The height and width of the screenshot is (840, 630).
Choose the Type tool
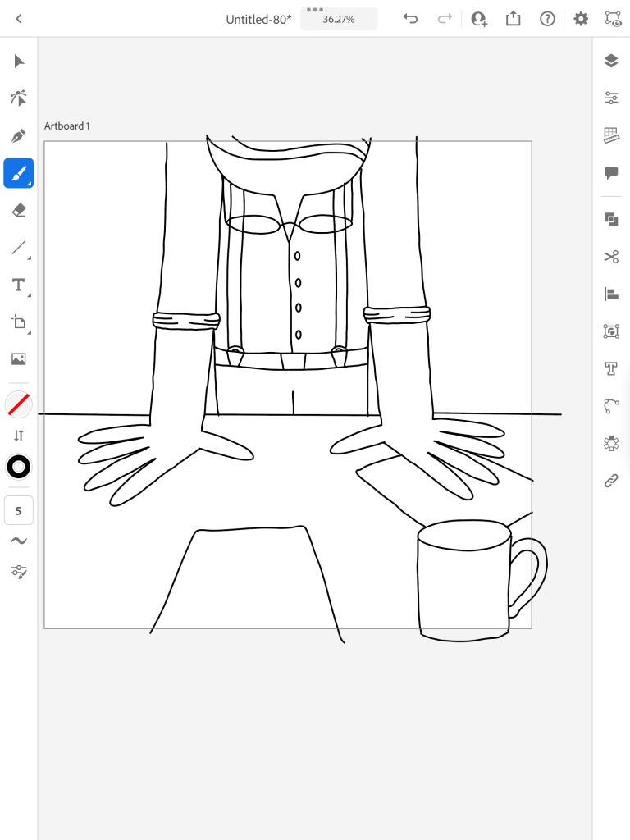coord(19,285)
